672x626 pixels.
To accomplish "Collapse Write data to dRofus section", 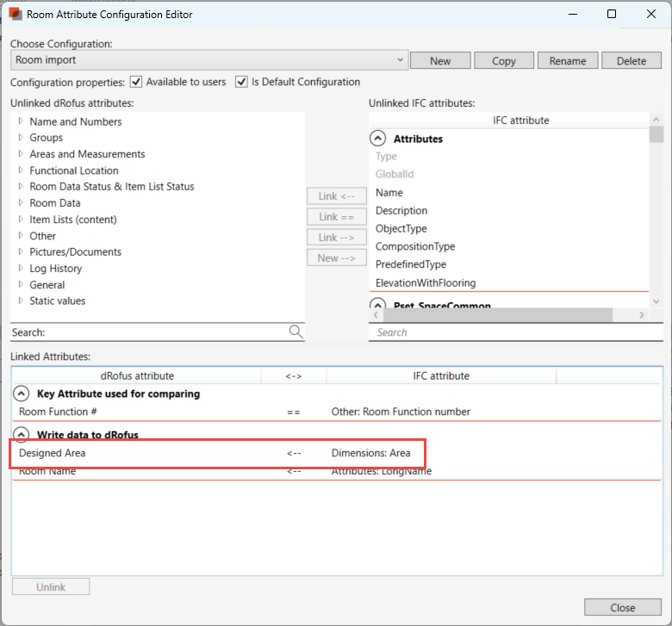I will point(21,435).
